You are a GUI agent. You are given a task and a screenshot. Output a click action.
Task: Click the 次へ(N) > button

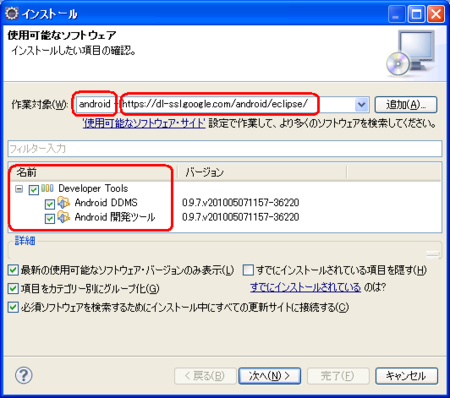click(x=270, y=376)
